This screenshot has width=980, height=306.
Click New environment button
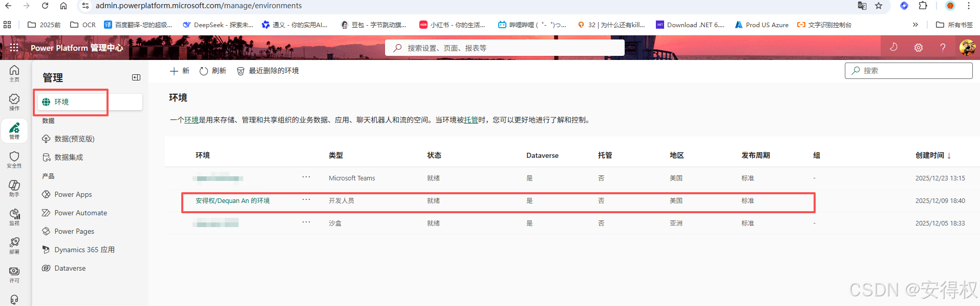pos(179,71)
